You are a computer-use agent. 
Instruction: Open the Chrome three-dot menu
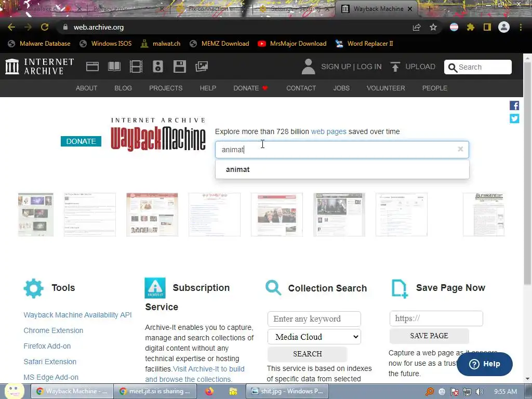click(521, 27)
